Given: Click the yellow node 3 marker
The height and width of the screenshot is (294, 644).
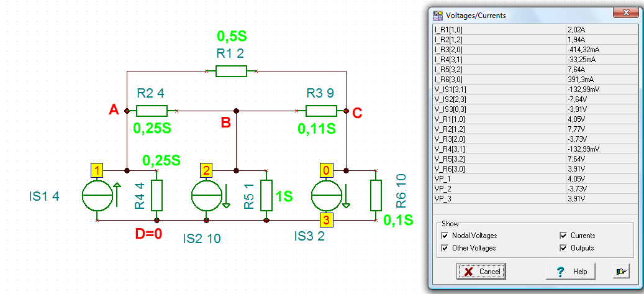Looking at the screenshot, I should 327,221.
